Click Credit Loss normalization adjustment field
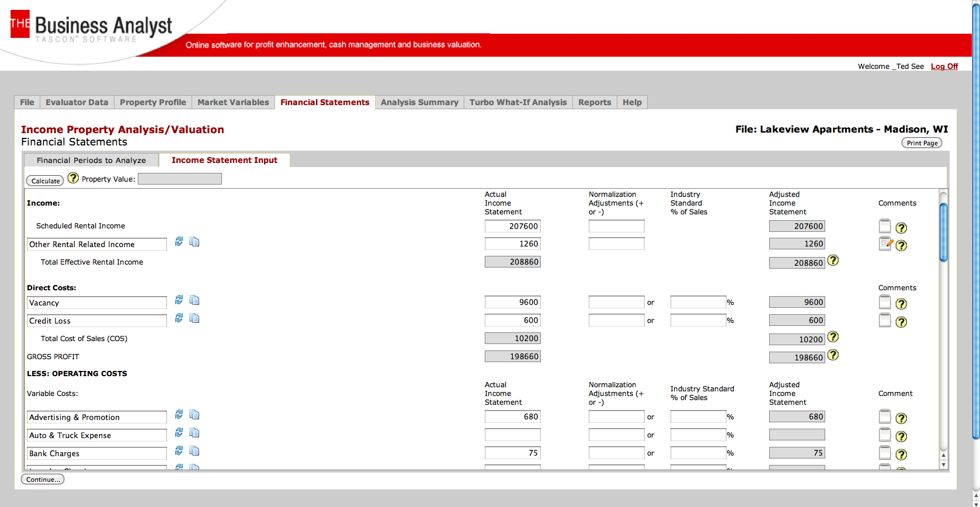This screenshot has height=507, width=980. pyautogui.click(x=617, y=320)
